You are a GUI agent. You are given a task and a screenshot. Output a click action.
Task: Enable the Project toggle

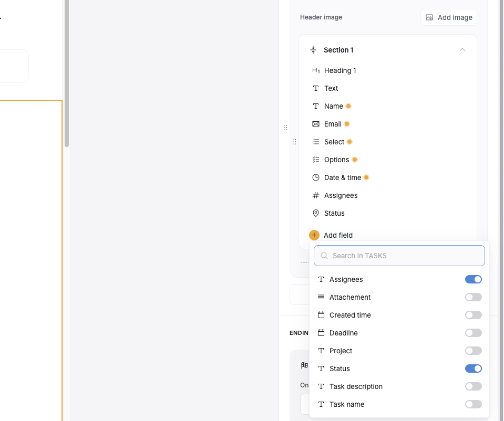[x=473, y=351]
